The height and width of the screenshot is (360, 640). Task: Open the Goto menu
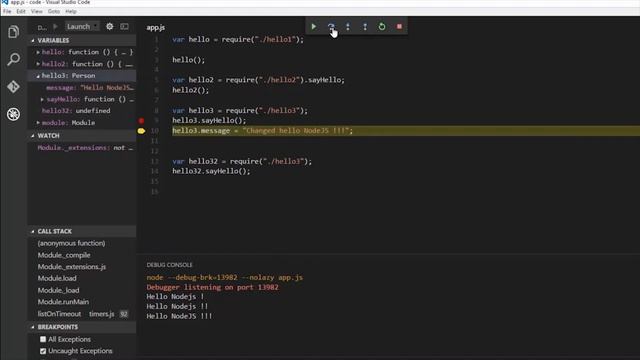click(x=53, y=11)
